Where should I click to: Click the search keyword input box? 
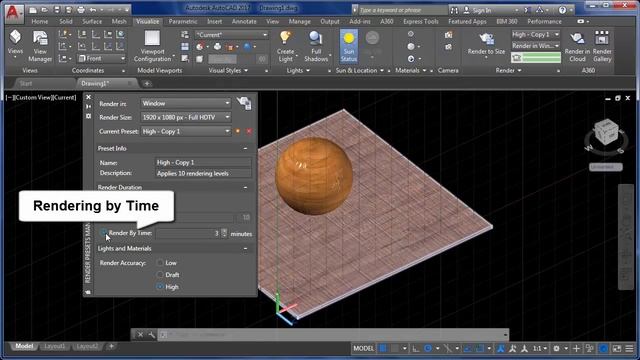tap(402, 10)
